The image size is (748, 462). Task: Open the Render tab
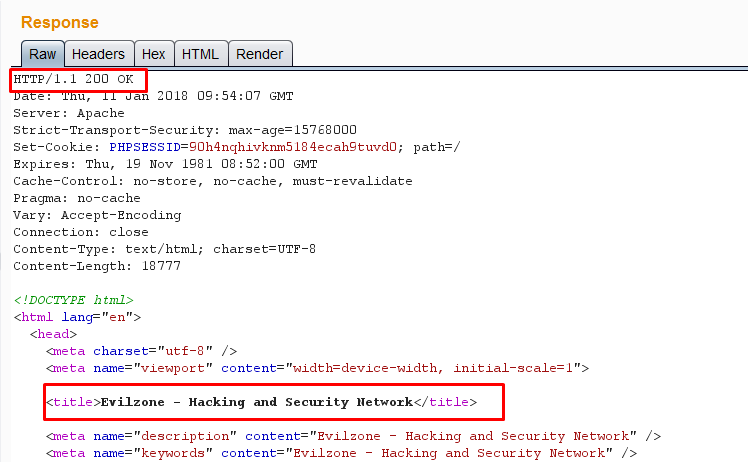click(x=260, y=54)
